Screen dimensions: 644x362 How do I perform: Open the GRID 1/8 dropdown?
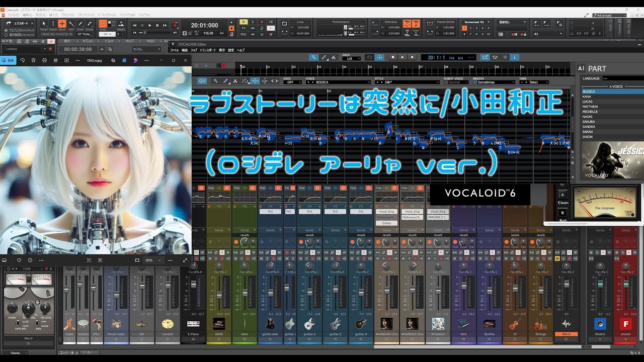(x=351, y=57)
